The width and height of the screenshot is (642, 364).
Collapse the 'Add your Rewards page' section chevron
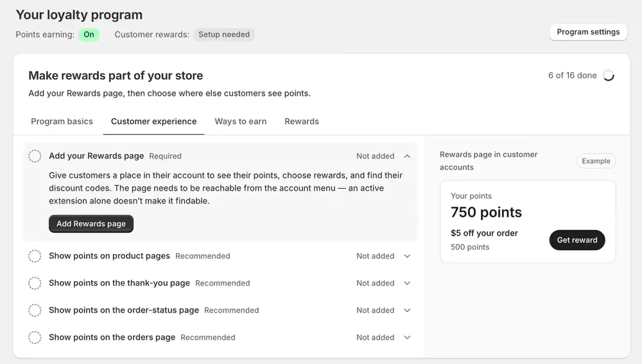pos(407,156)
